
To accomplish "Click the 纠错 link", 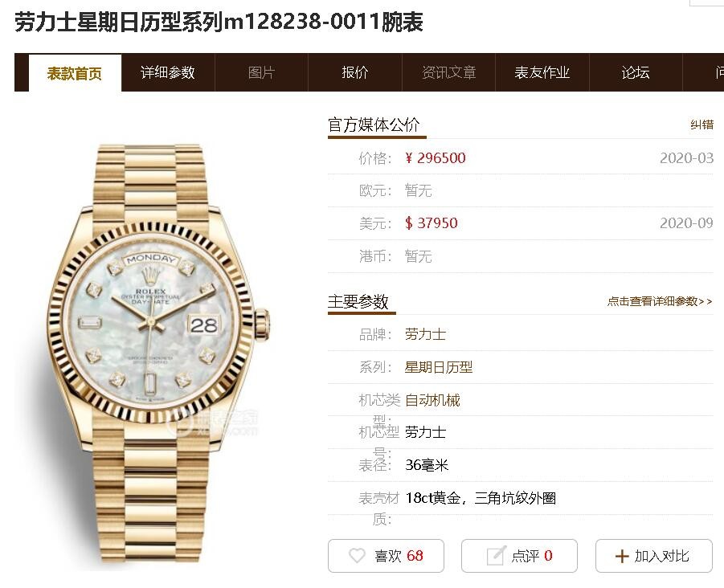I will click(702, 125).
